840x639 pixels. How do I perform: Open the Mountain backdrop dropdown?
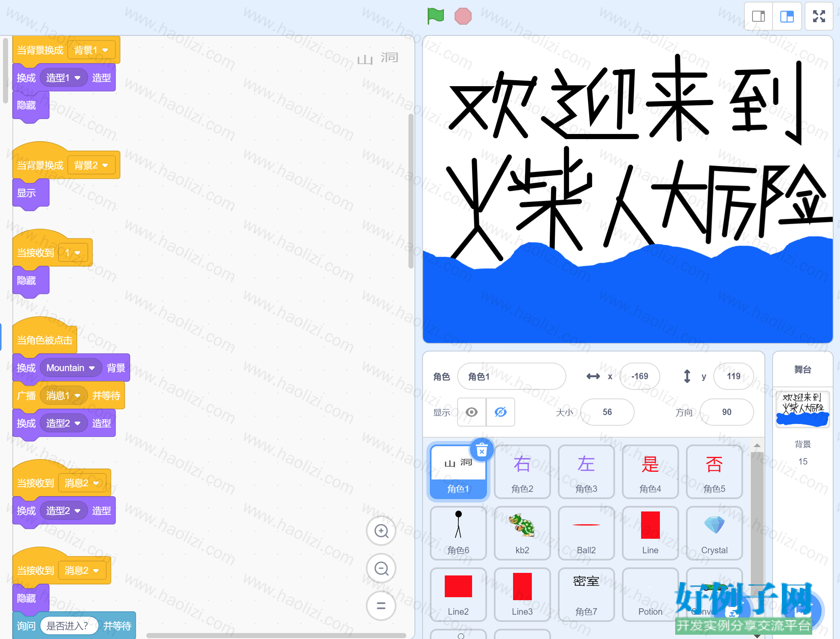pyautogui.click(x=71, y=368)
